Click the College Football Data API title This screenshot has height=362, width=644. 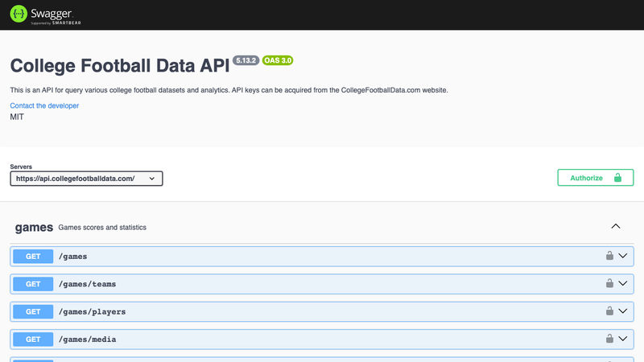120,66
